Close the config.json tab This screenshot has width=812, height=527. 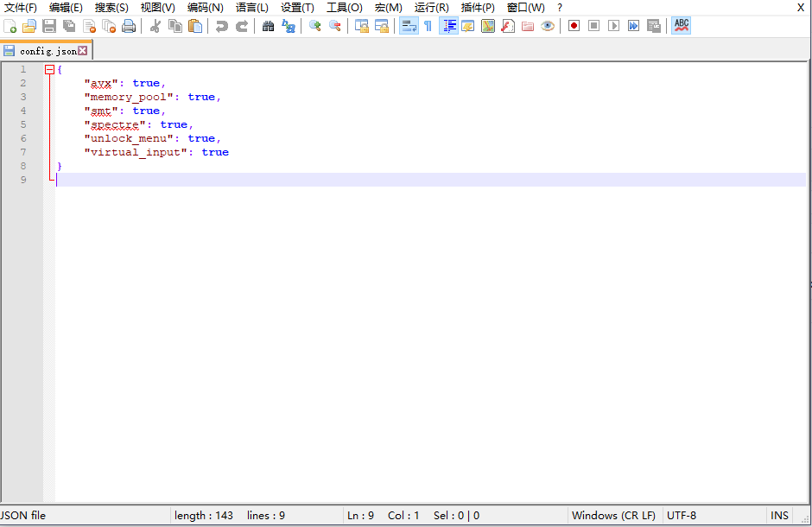coord(83,51)
